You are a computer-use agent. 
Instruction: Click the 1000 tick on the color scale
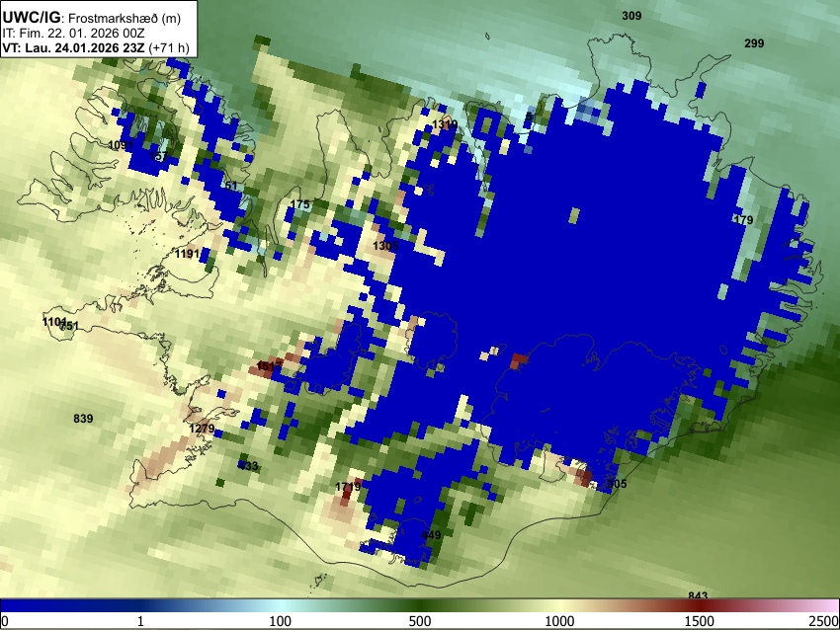[x=559, y=621]
